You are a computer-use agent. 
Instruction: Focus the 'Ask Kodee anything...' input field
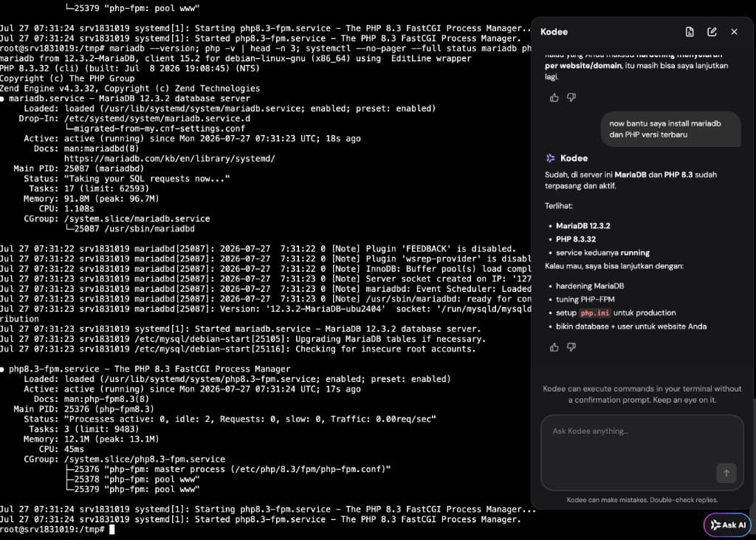tap(642, 452)
